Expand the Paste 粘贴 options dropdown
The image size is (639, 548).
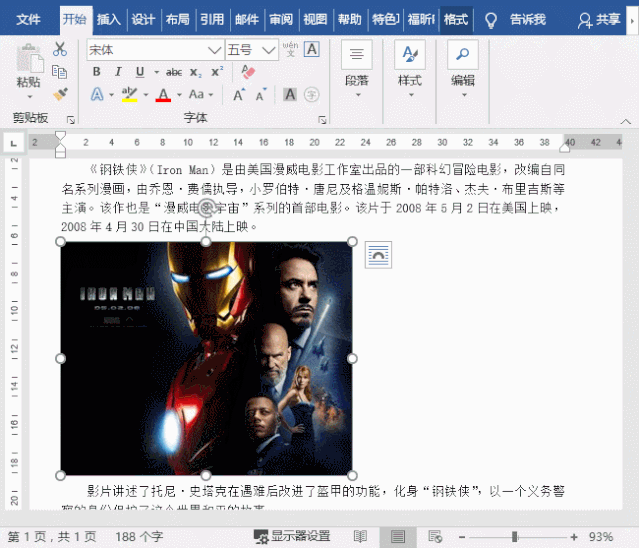pos(29,97)
